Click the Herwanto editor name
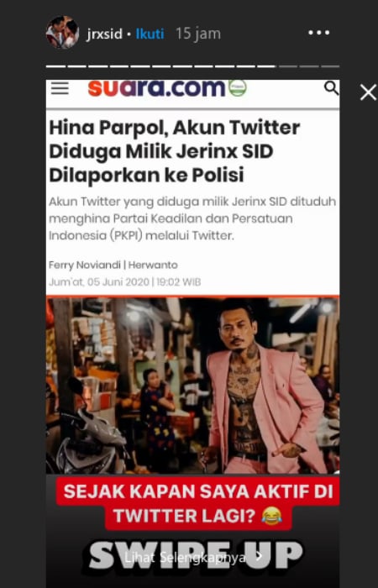378x588 pixels. point(153,265)
